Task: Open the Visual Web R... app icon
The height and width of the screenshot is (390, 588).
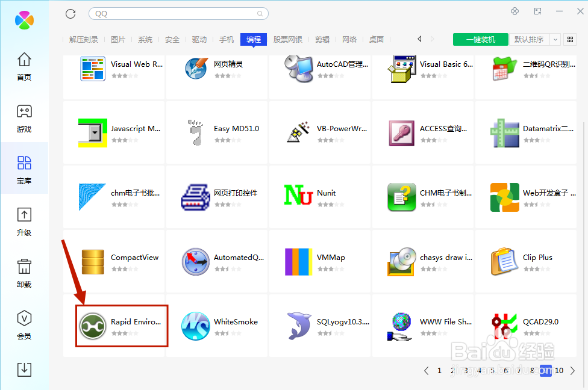Action: coord(93,69)
